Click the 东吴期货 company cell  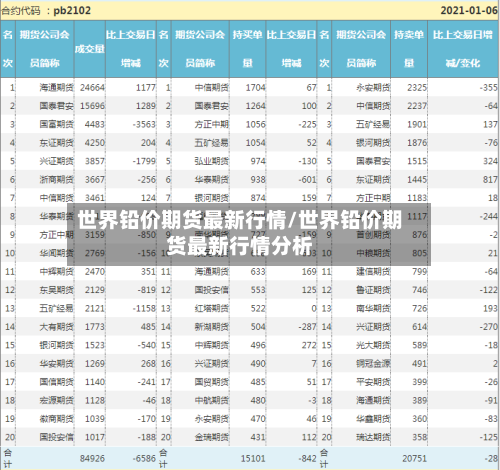(56, 290)
